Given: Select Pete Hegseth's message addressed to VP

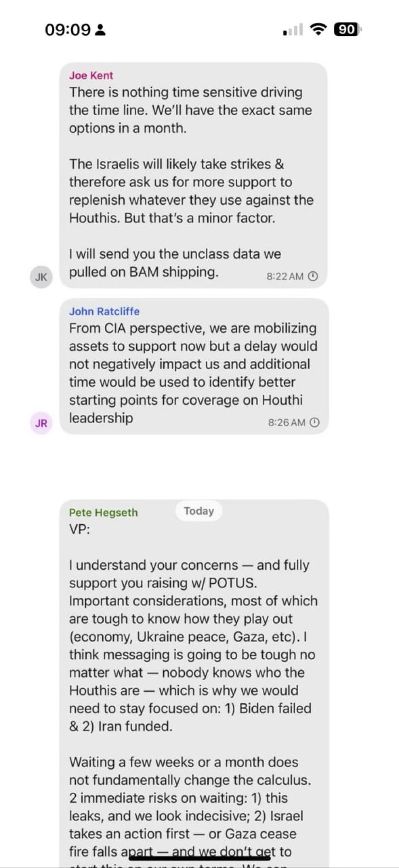Looking at the screenshot, I should (194, 683).
